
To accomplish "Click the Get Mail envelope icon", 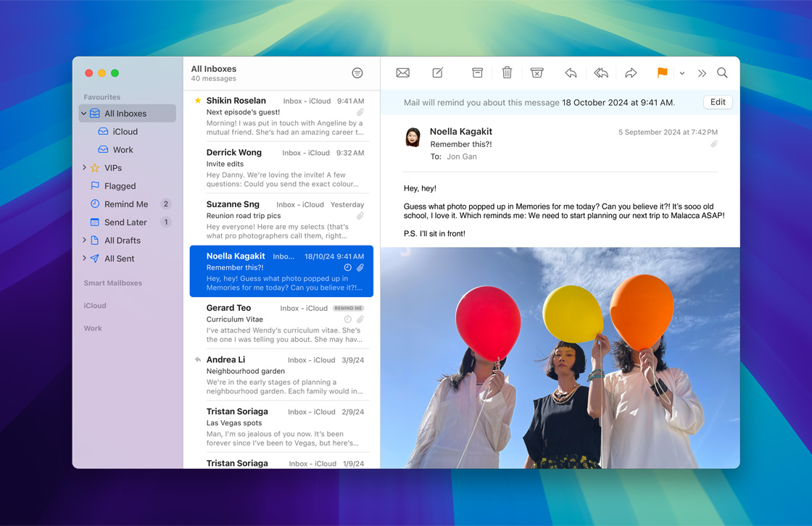I will coord(402,73).
